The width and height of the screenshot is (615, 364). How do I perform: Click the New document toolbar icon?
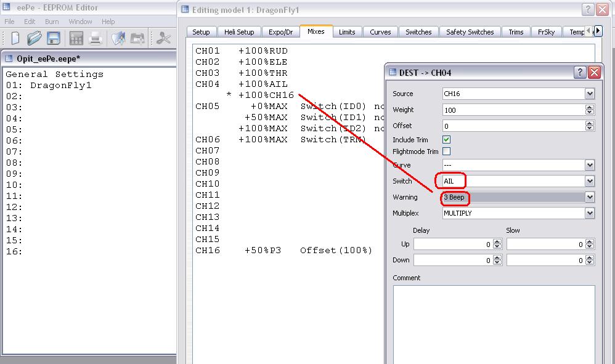point(15,38)
